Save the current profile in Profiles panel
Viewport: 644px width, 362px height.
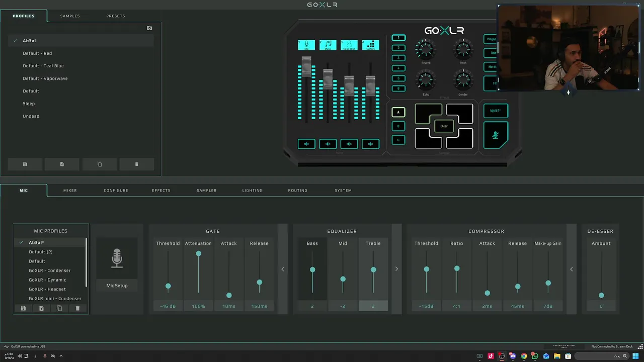pyautogui.click(x=25, y=164)
